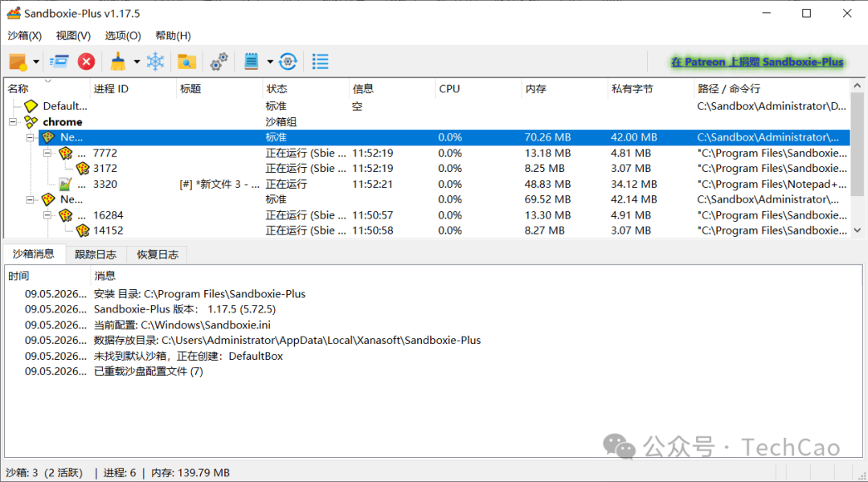Click the 48.83 MB memory cell
868x482 pixels.
point(547,184)
